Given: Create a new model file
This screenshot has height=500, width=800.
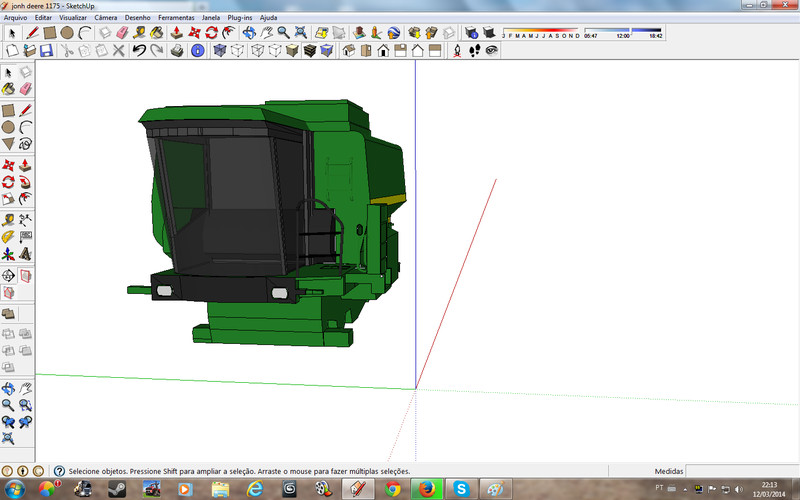Looking at the screenshot, I should (12, 50).
